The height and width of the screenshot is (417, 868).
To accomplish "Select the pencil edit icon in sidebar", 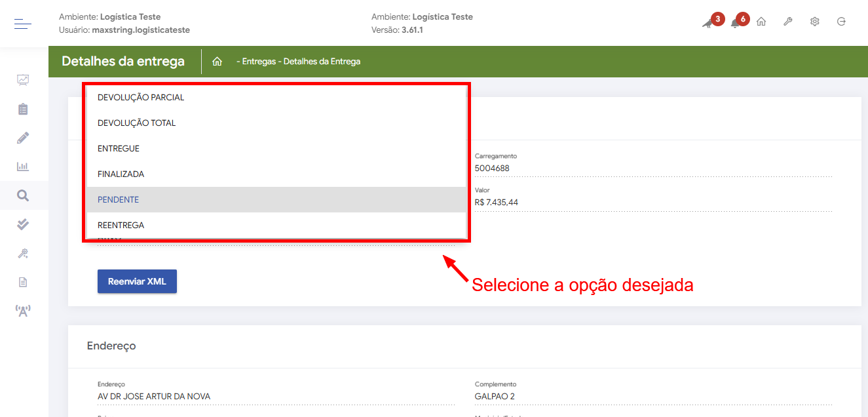I will pos(23,138).
